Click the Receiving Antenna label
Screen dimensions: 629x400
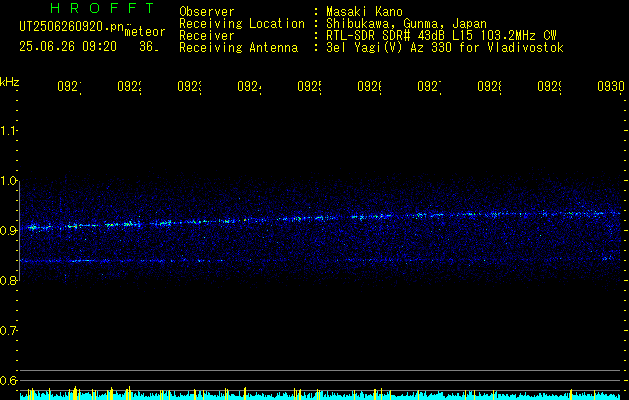coord(238,48)
